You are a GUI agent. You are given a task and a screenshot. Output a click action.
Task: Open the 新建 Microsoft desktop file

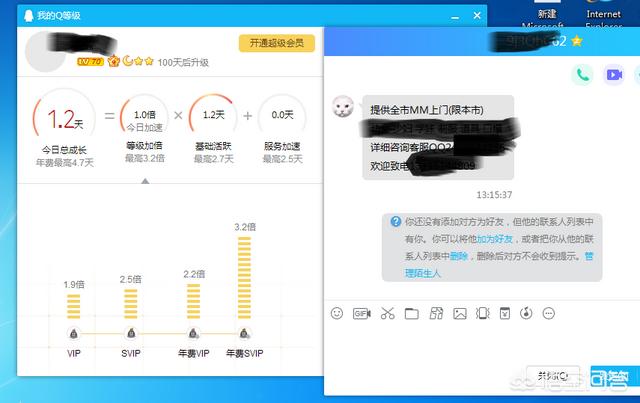[547, 14]
